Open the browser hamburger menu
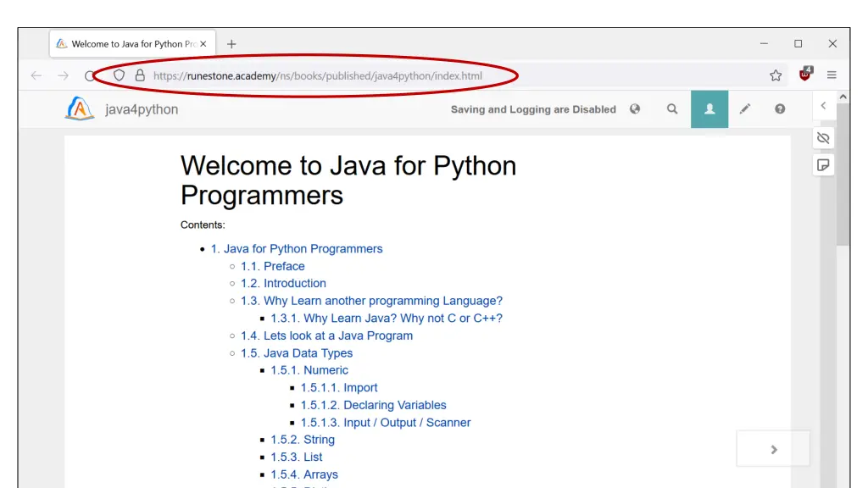This screenshot has height=488, width=868. (832, 75)
